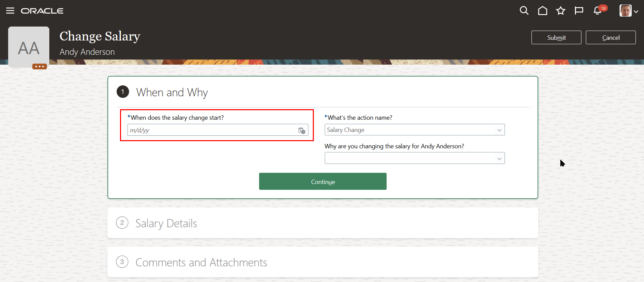Click the 'Andy Anderson' name text
The image size is (644, 282).
[87, 52]
